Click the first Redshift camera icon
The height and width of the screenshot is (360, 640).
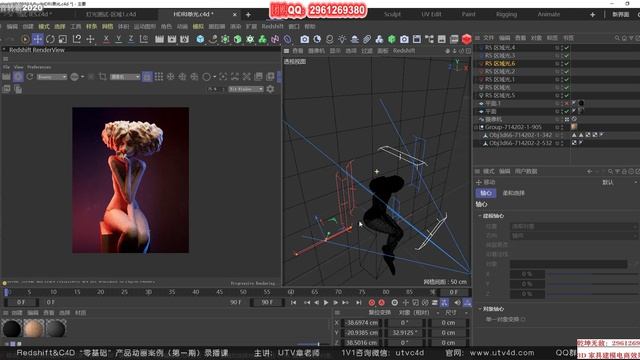(x=304, y=39)
